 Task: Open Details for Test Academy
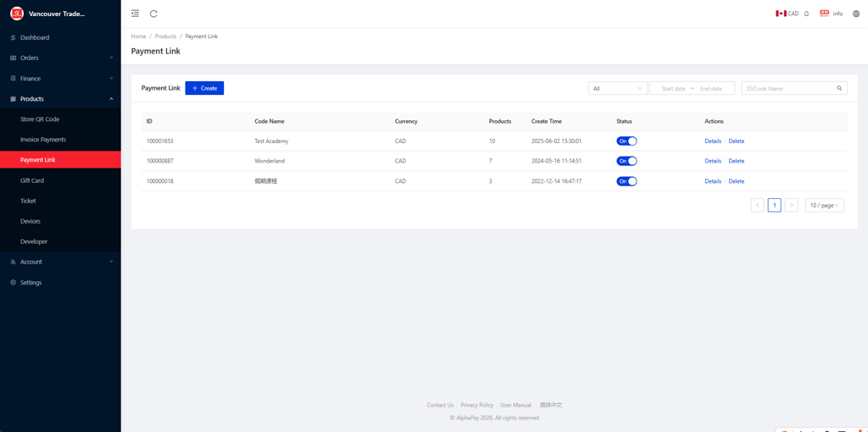pos(713,141)
